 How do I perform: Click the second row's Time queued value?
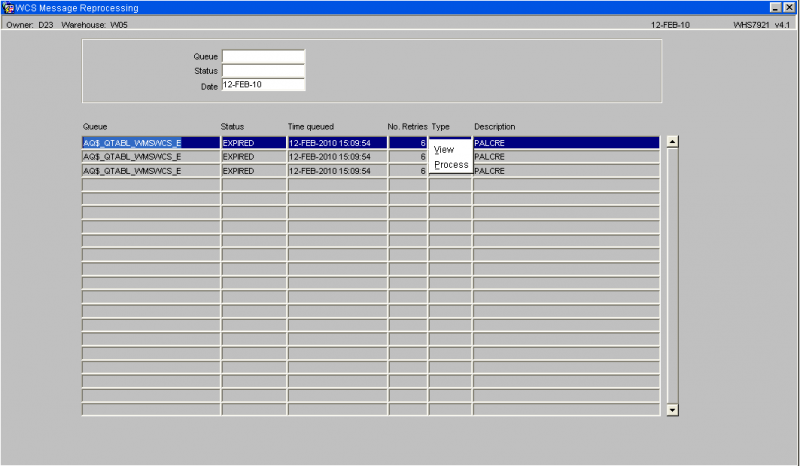[x=337, y=157]
